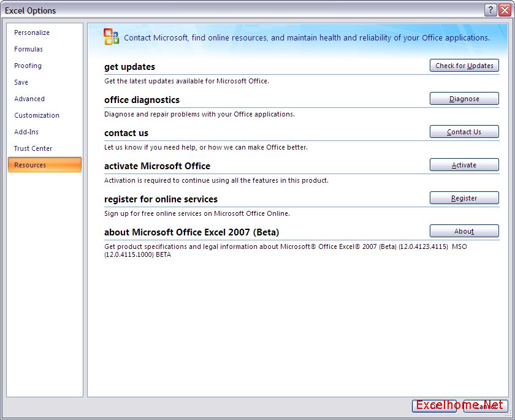
Task: Click the Register button for online services
Action: (464, 198)
